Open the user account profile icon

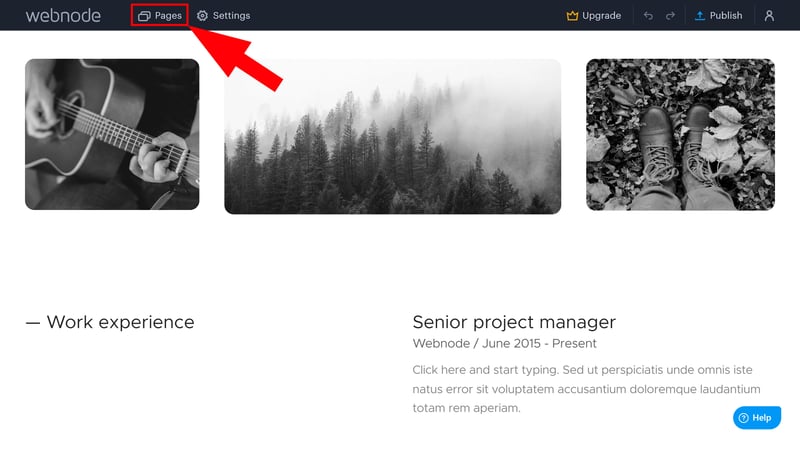click(769, 16)
